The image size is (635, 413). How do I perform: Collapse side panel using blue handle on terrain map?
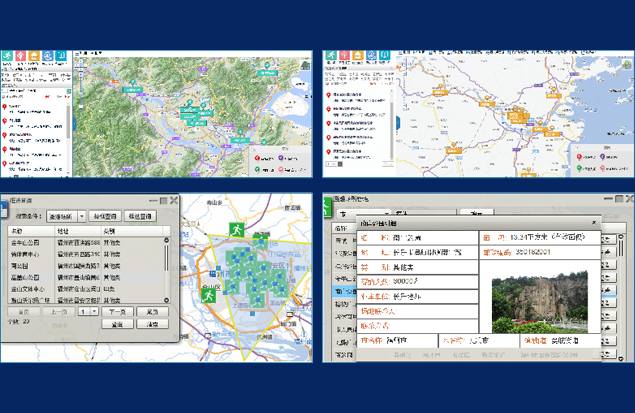(74, 123)
